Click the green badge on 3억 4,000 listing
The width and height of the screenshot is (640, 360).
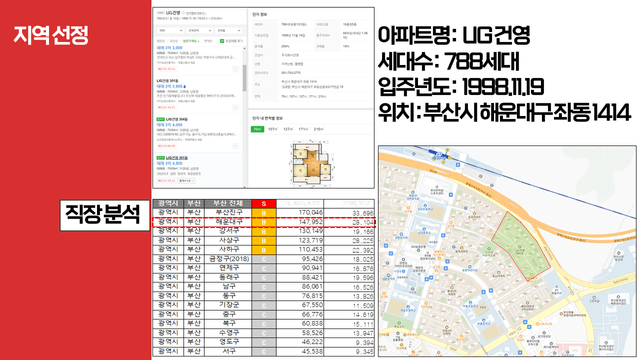pyautogui.click(x=160, y=119)
